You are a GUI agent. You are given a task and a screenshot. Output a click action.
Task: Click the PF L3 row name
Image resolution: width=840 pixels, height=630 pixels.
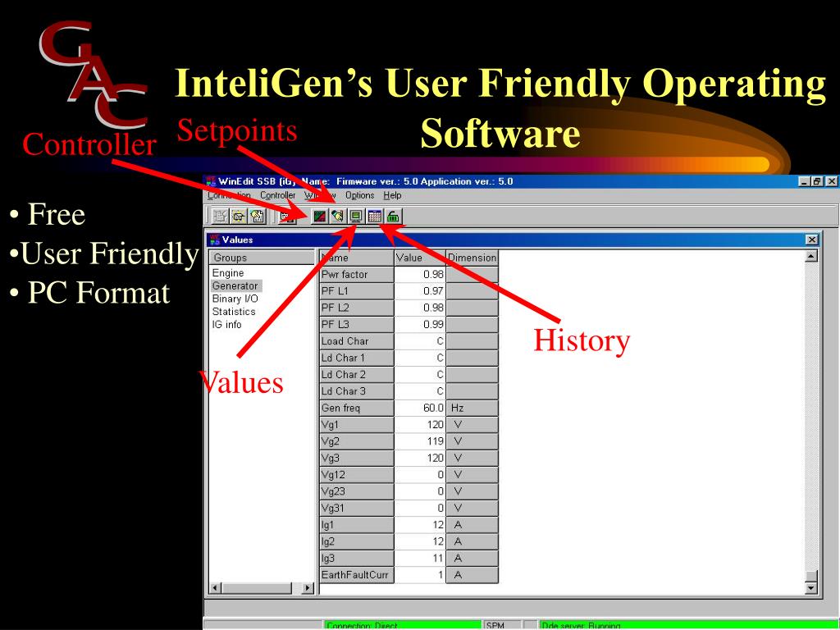(357, 325)
